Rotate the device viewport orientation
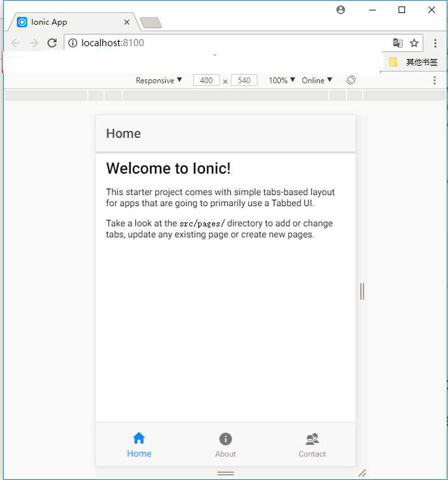The image size is (448, 480). [351, 80]
